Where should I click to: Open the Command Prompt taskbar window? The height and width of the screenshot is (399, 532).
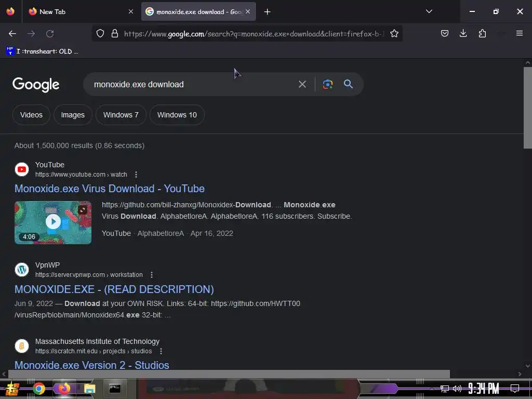pos(115,389)
